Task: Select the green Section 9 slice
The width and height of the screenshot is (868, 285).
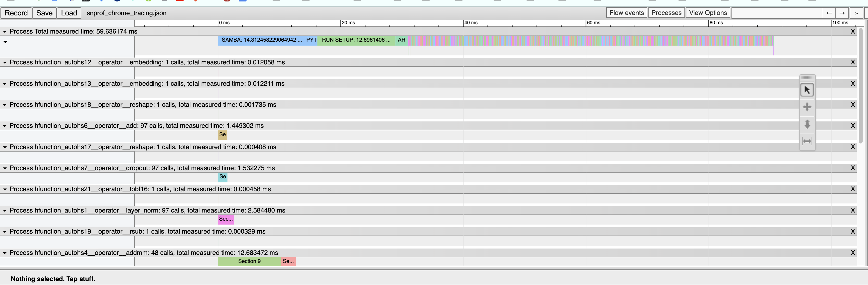Action: [x=249, y=261]
